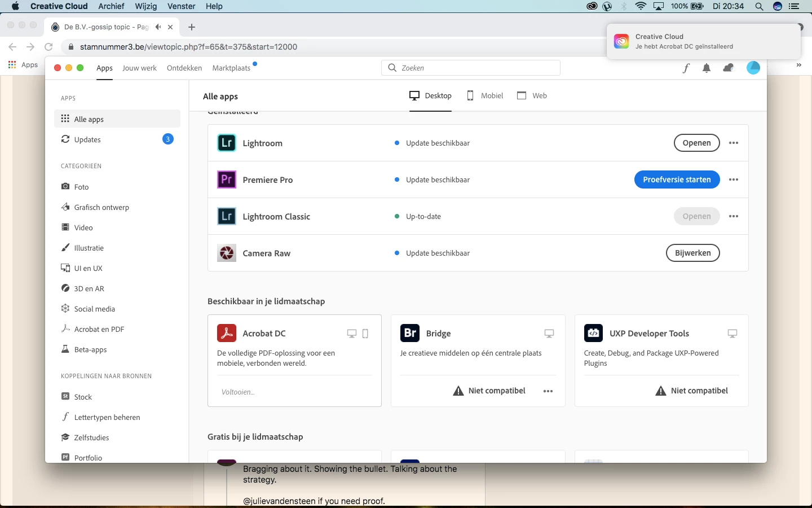Open cloud sync status icon
Image resolution: width=812 pixels, height=508 pixels.
(x=728, y=68)
